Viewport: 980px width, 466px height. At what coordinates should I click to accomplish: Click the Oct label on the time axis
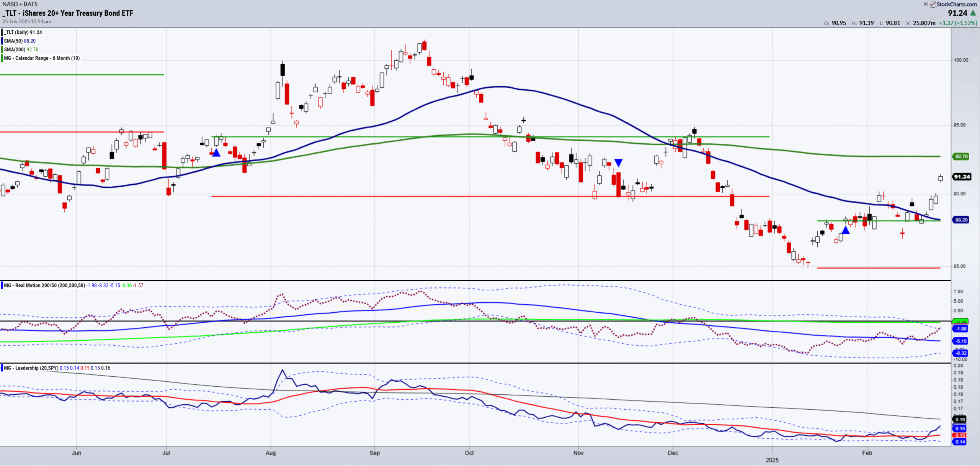[x=469, y=453]
